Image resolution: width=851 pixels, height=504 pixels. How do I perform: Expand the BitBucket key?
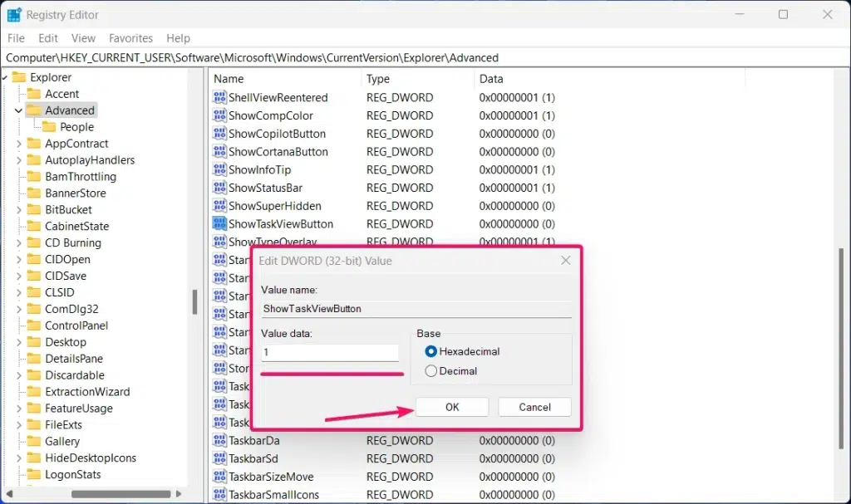coord(18,210)
